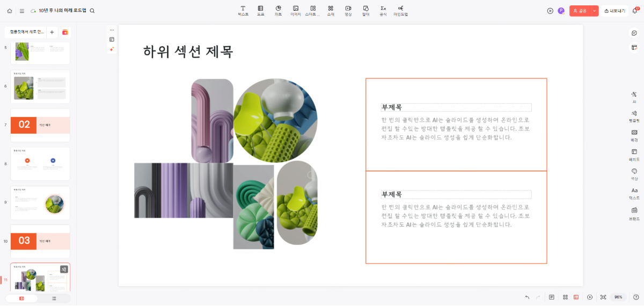Select slide 10 section 03 thumbnail
The height and width of the screenshot is (306, 644).
point(40,241)
